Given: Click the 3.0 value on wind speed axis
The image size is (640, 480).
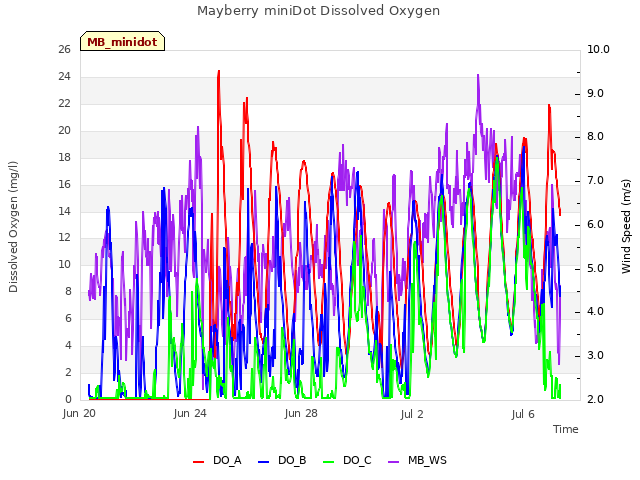Looking at the screenshot, I should coord(596,355).
